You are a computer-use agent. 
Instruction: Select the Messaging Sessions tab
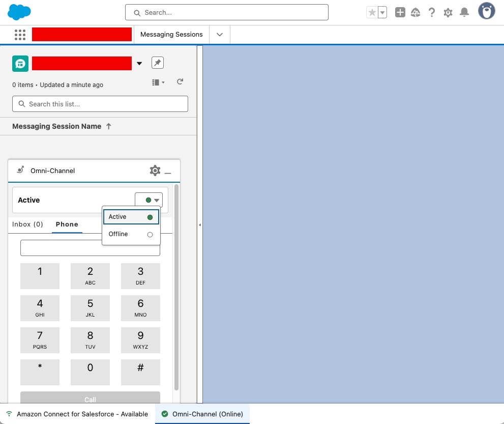(171, 35)
